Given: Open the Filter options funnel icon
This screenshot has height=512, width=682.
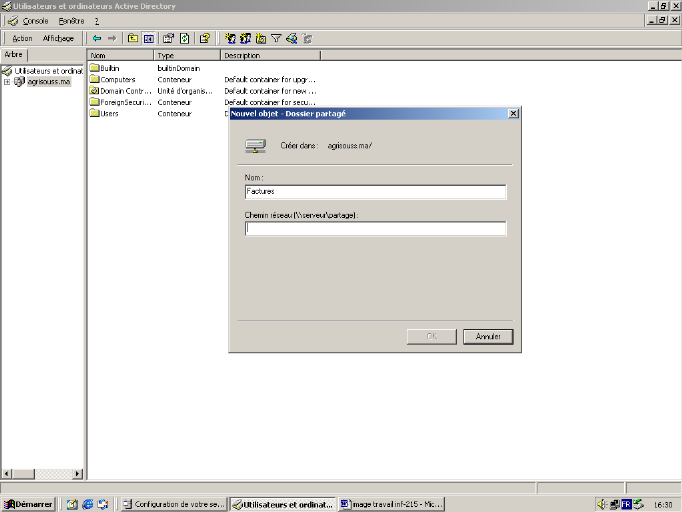Looking at the screenshot, I should [276, 38].
